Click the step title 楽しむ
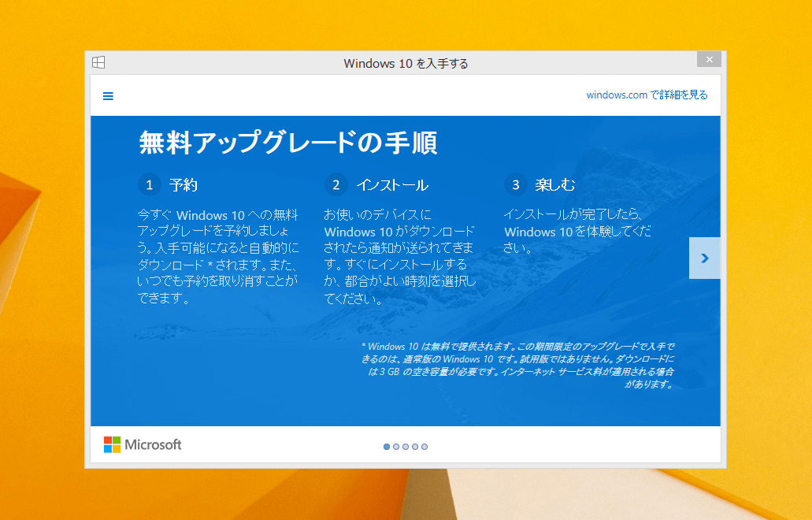This screenshot has width=812, height=520. coord(555,185)
